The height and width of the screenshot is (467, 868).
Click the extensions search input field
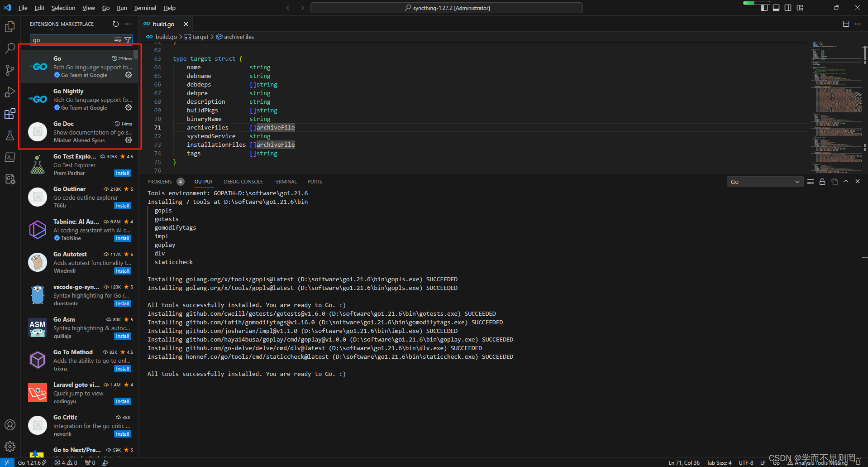[72, 39]
